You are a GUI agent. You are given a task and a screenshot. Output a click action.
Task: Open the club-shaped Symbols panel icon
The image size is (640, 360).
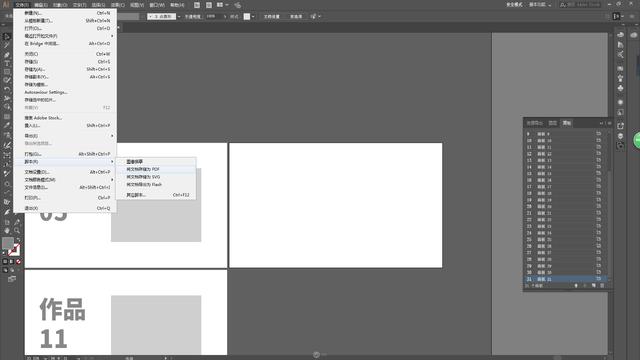coord(620,88)
